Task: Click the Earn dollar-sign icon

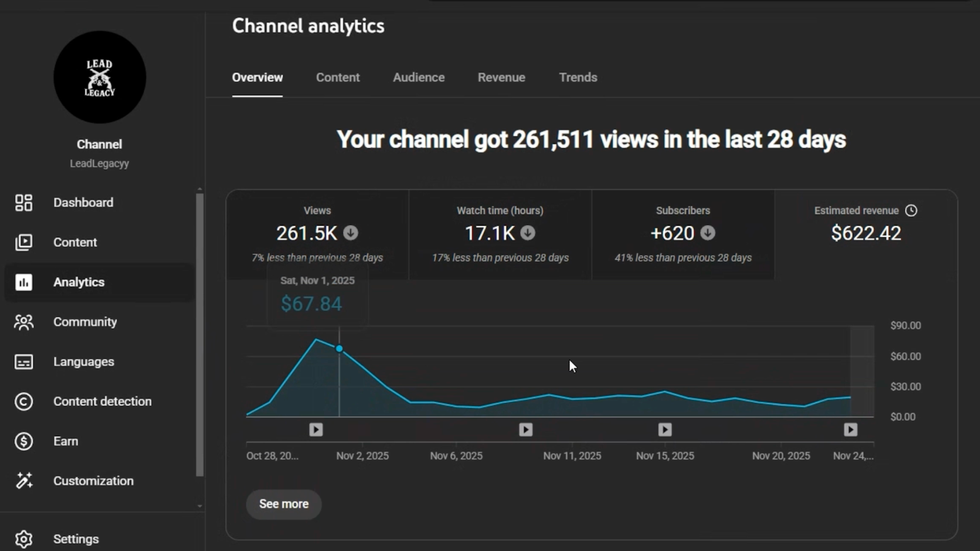Action: (x=23, y=441)
